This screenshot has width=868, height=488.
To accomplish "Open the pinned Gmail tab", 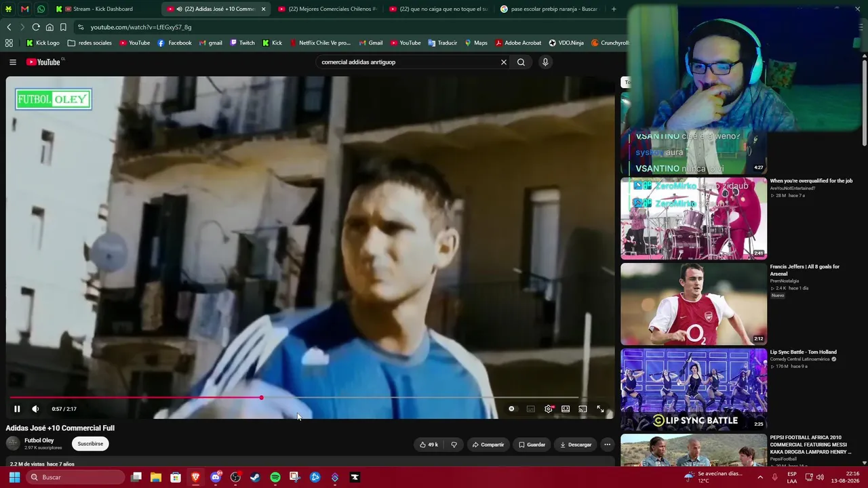I will click(x=25, y=9).
